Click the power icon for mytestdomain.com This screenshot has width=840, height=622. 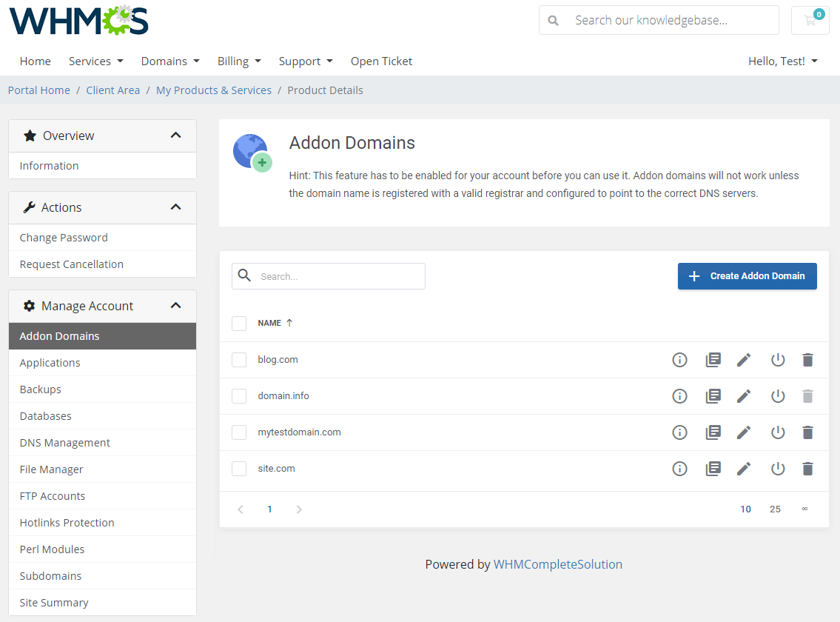pyautogui.click(x=778, y=432)
